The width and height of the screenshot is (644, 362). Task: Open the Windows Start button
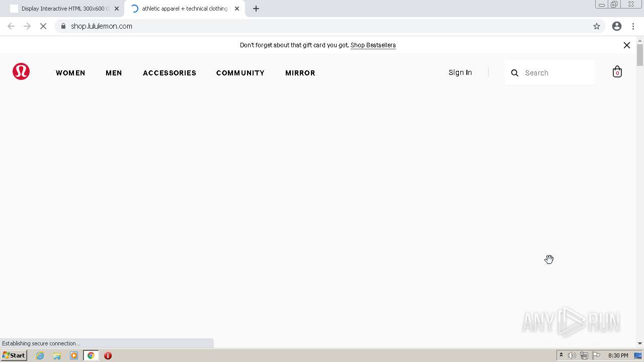14,355
